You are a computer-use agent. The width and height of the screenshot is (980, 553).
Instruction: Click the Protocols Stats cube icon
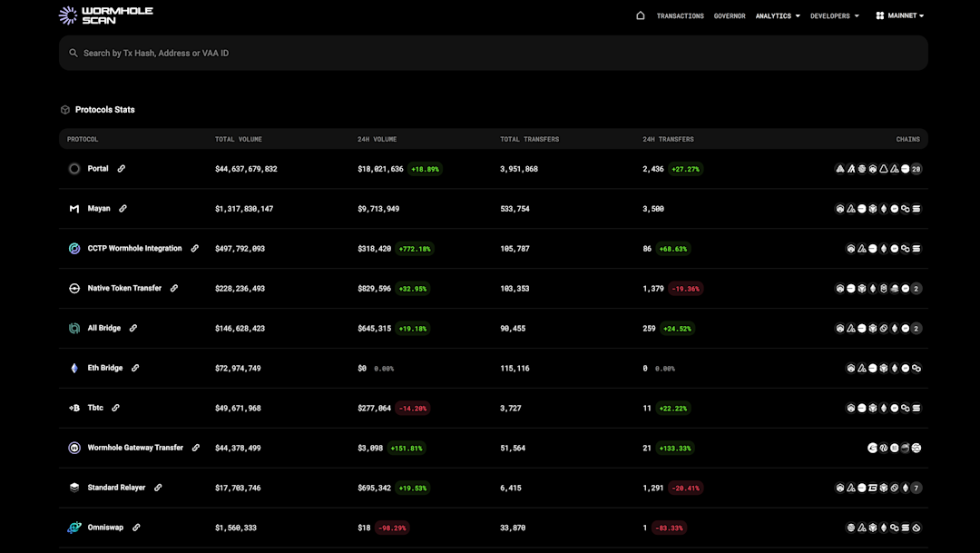(65, 110)
